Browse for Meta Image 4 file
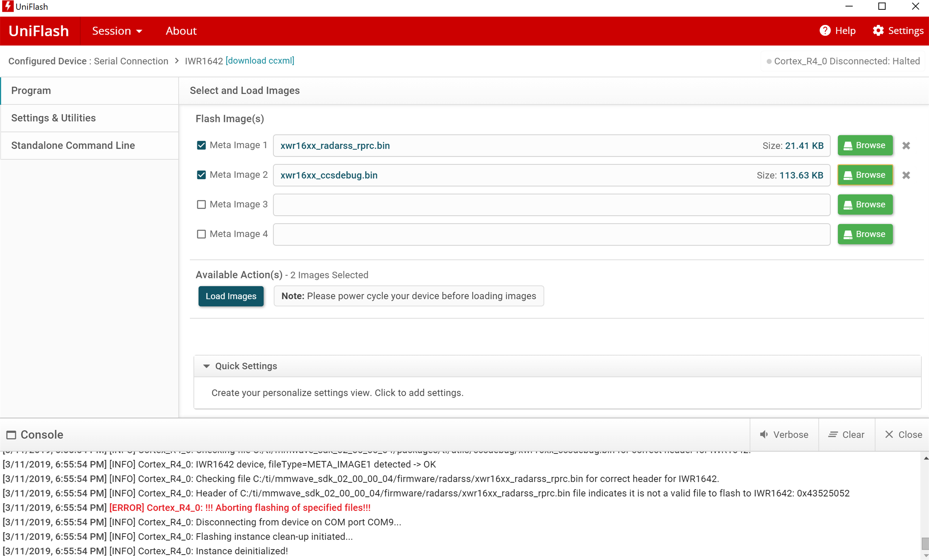 [x=865, y=234]
